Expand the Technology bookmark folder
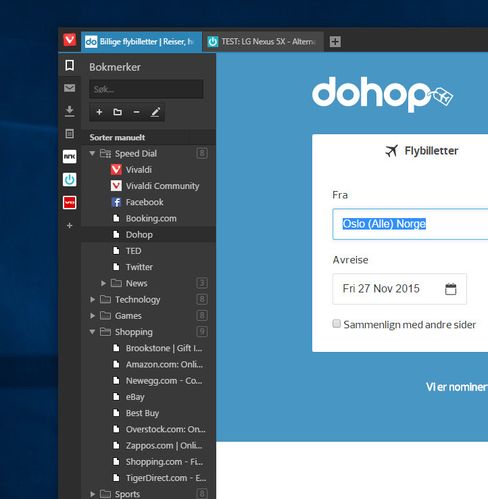Screen dimensions: 488x499 [92, 299]
